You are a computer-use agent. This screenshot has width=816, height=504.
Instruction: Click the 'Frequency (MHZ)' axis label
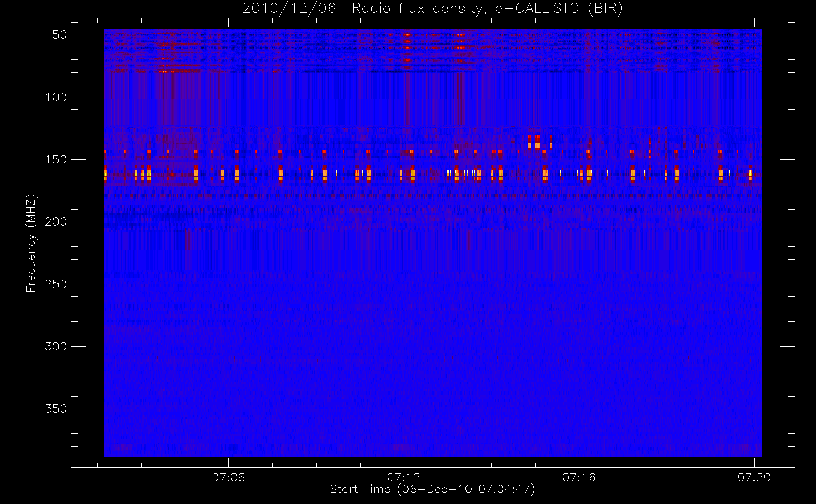31,243
